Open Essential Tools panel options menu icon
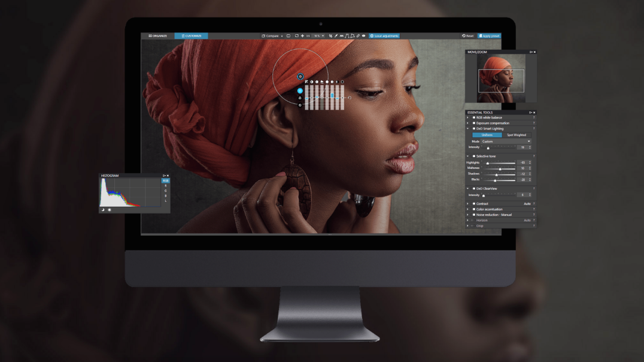Screen dimensions: 644x362 [x=531, y=112]
